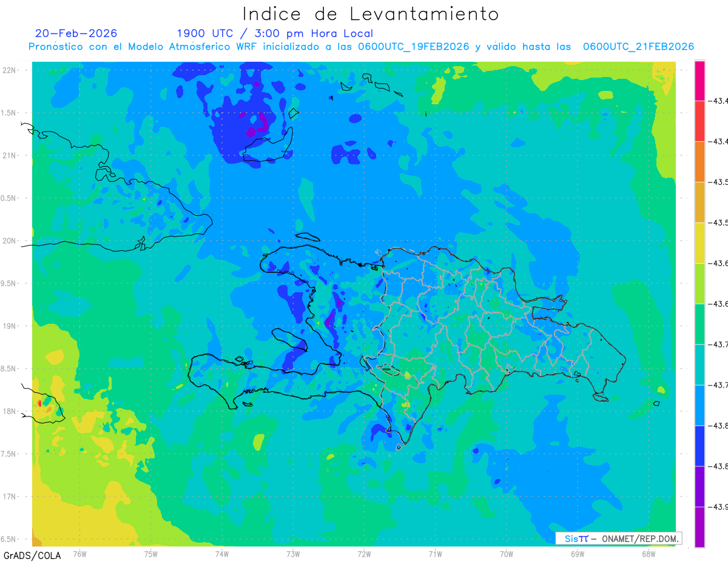This screenshot has width=728, height=562.
Task: Click the '75W' longitude label
Action: point(150,554)
